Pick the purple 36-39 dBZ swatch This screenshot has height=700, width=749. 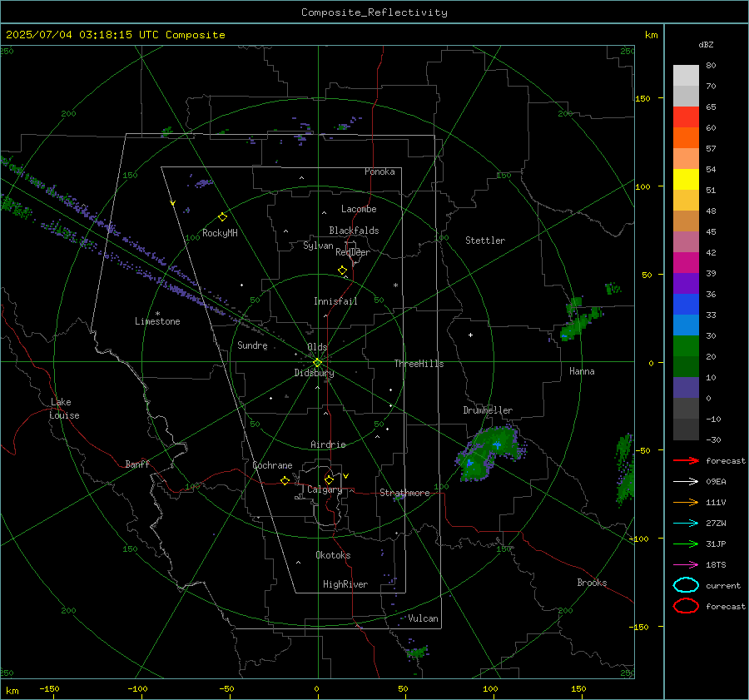(686, 284)
